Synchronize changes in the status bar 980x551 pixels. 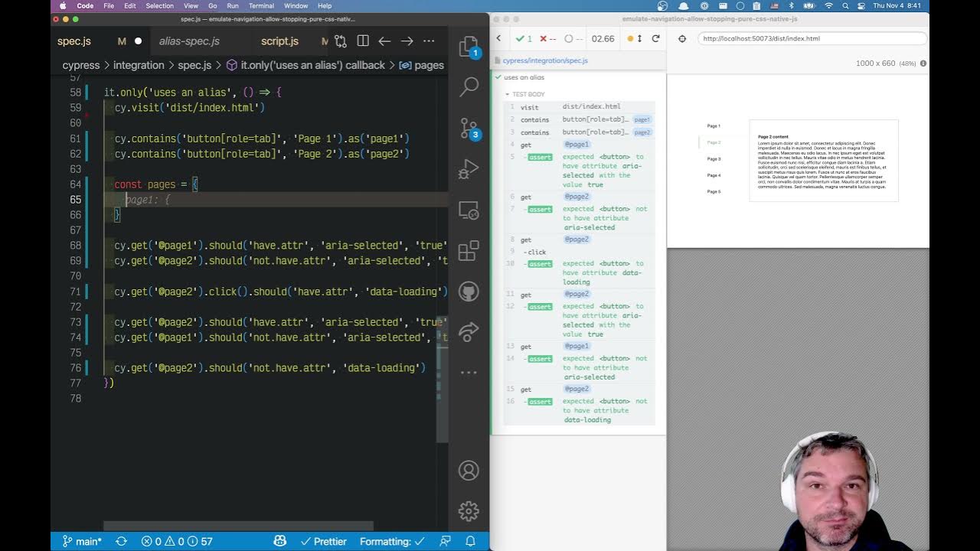click(121, 541)
